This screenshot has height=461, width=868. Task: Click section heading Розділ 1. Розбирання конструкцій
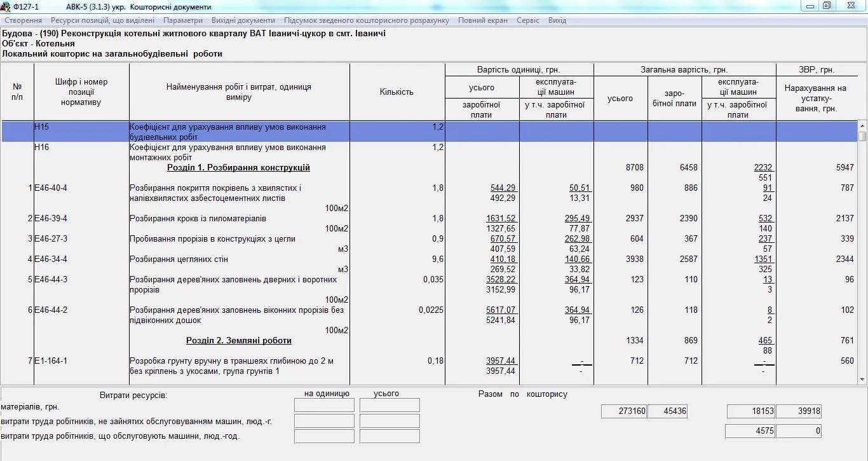(238, 168)
